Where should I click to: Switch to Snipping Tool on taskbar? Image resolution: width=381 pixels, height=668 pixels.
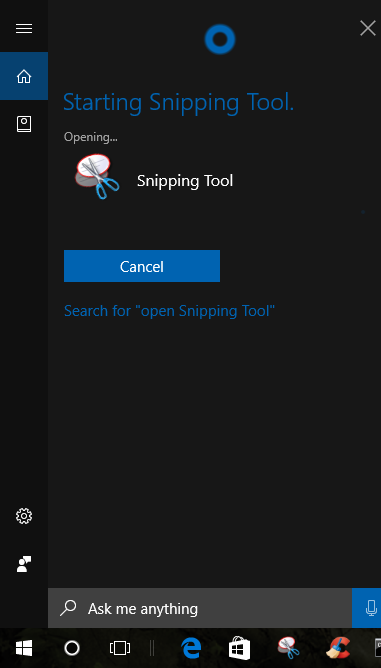click(288, 648)
